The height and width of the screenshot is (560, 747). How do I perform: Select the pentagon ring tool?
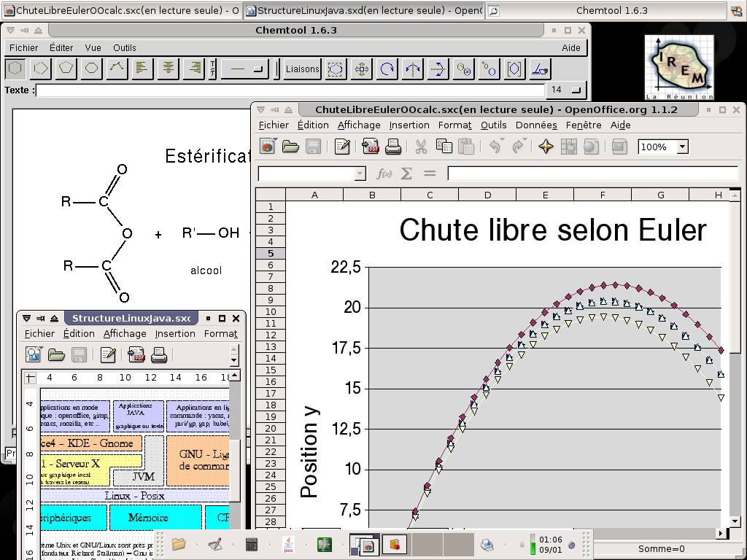66,69
